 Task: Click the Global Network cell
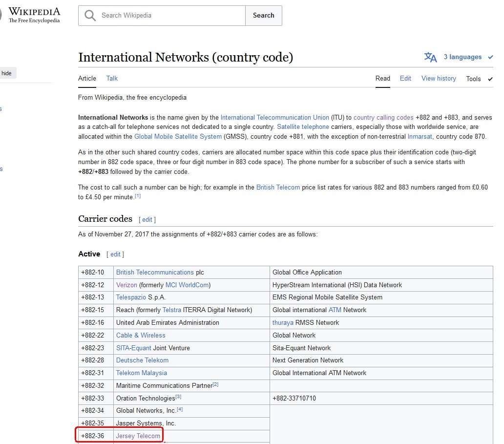381,336
